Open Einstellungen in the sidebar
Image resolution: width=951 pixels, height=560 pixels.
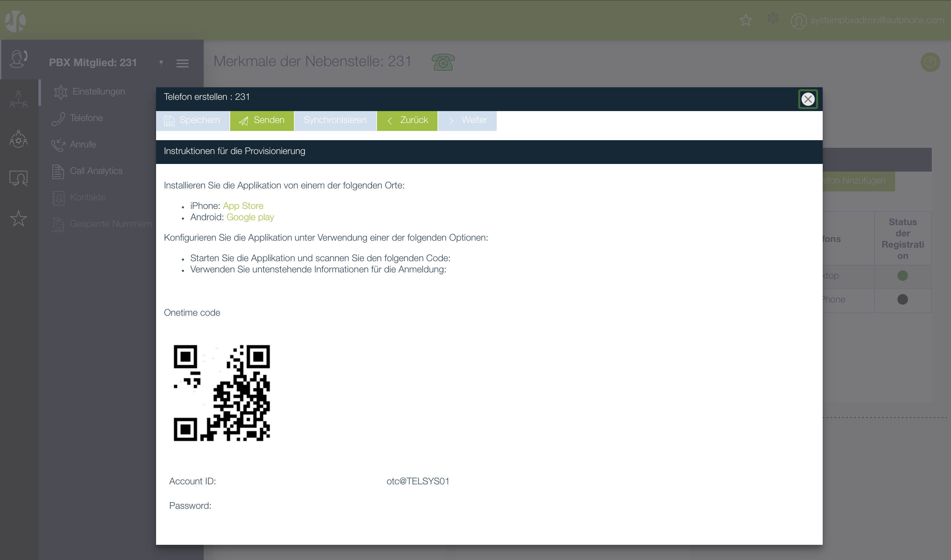98,92
